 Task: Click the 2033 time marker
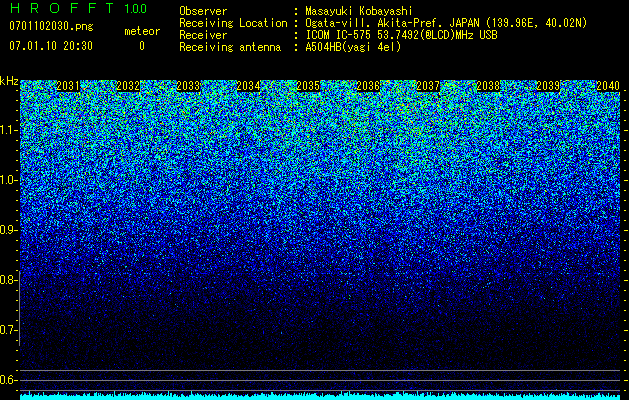pos(188,86)
